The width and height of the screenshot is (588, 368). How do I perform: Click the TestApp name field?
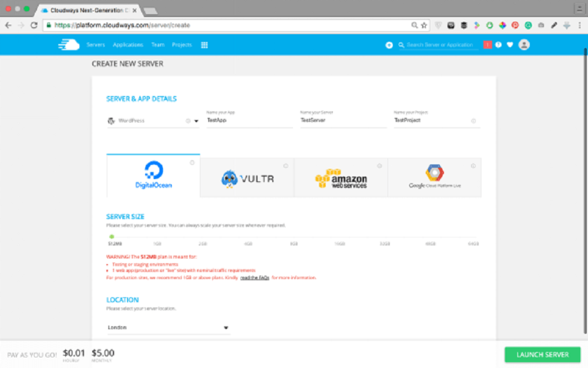click(x=249, y=120)
